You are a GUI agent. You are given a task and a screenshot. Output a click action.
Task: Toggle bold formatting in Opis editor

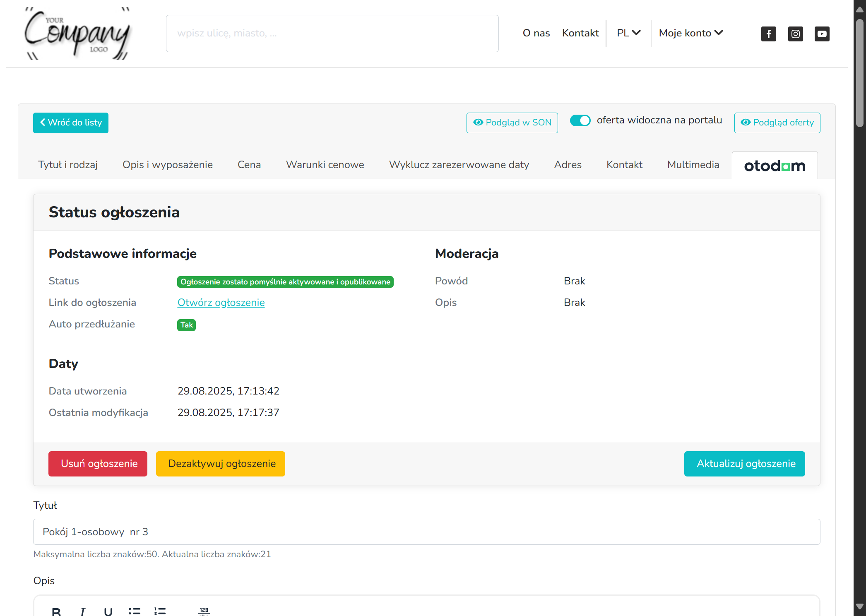[56, 611]
